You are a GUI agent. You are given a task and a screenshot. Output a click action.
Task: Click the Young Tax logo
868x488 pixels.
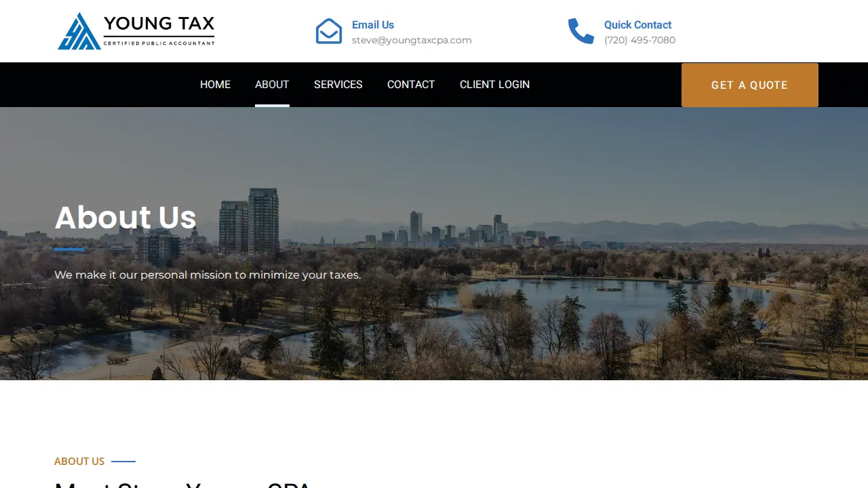[136, 31]
